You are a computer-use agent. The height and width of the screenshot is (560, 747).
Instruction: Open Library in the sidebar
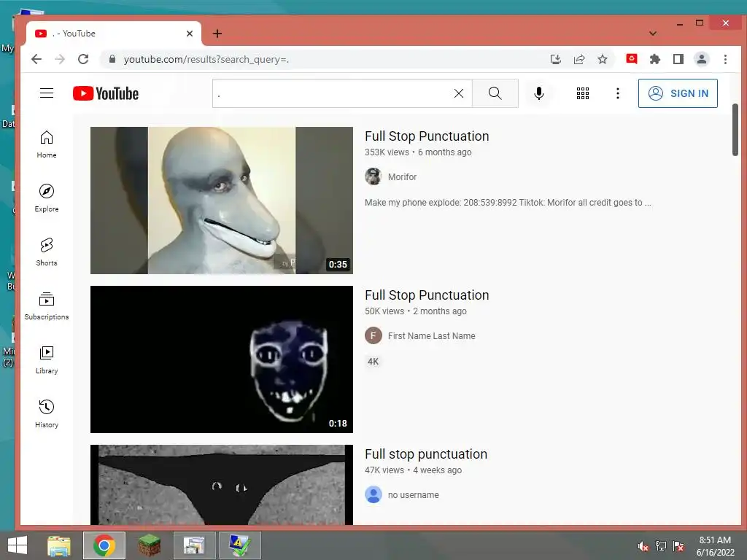click(x=47, y=360)
